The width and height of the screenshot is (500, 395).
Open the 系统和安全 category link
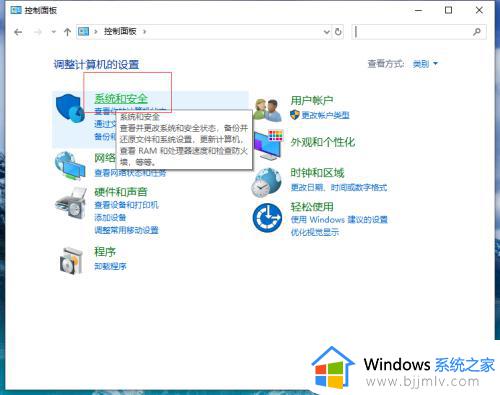point(121,98)
